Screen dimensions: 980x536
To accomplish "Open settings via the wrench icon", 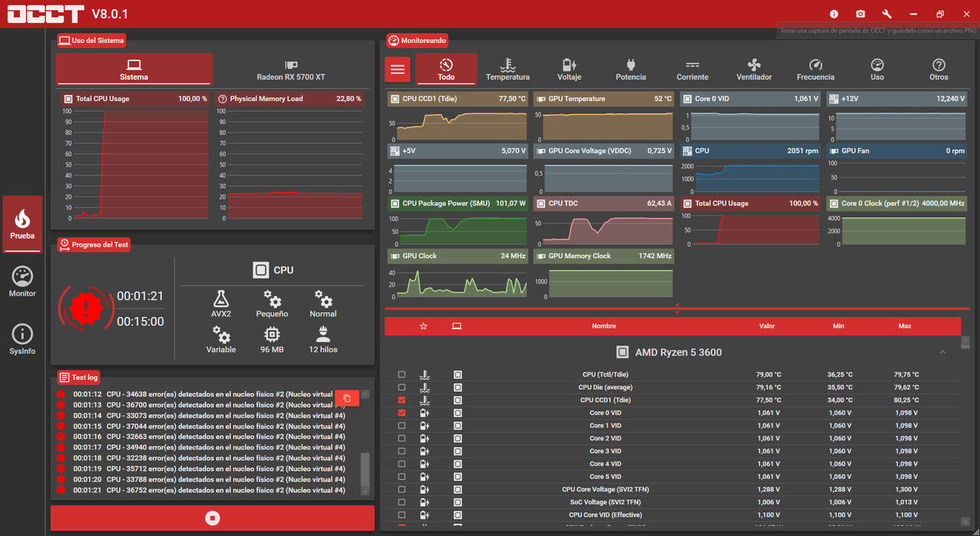I will pyautogui.click(x=887, y=14).
